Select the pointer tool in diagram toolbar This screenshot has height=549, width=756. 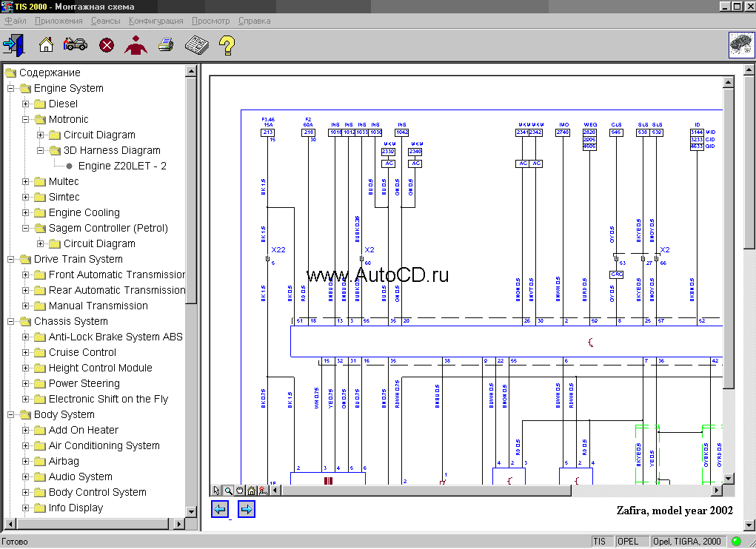tap(216, 491)
